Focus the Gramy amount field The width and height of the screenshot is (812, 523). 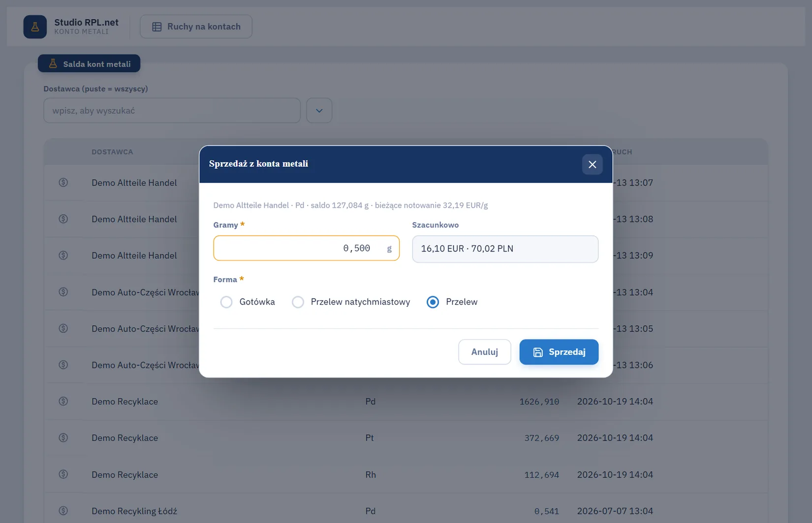click(306, 248)
